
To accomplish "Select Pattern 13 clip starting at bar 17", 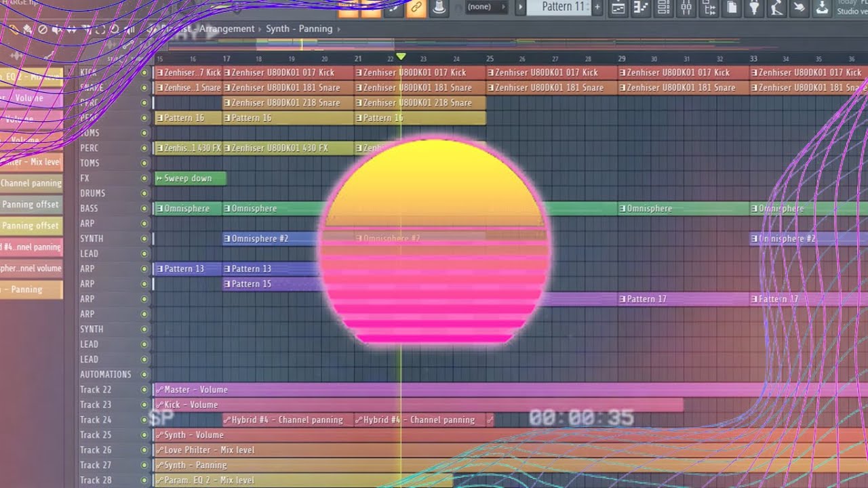I will (x=271, y=268).
